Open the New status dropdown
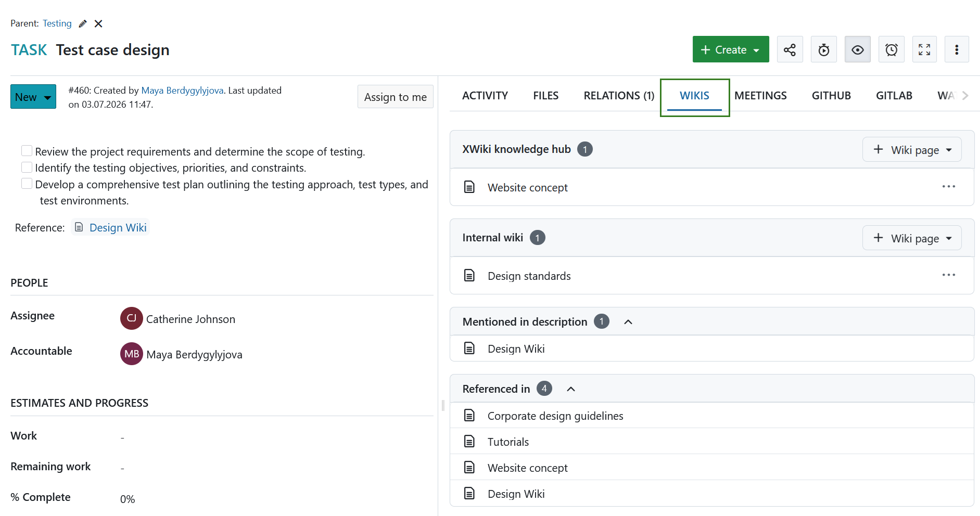980x516 pixels. tap(33, 97)
